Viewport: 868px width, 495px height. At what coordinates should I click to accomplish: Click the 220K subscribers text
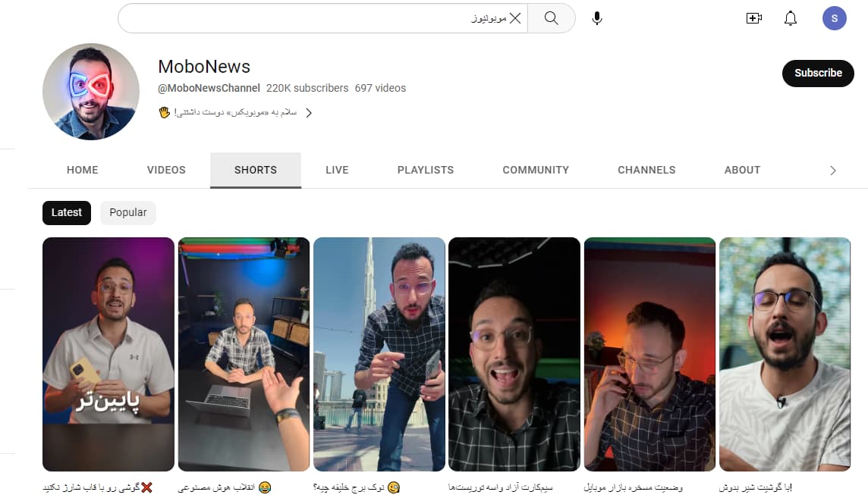click(x=307, y=88)
